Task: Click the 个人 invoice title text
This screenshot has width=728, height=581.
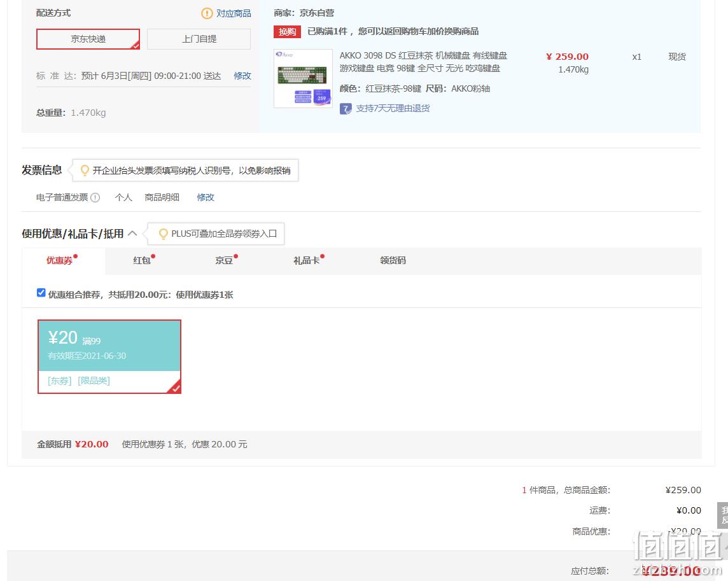Action: click(123, 197)
